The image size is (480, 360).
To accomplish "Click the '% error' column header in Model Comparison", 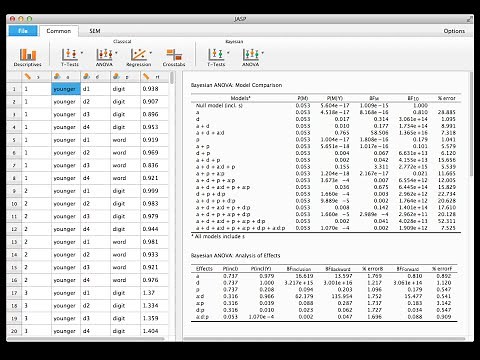I will pyautogui.click(x=447, y=98).
